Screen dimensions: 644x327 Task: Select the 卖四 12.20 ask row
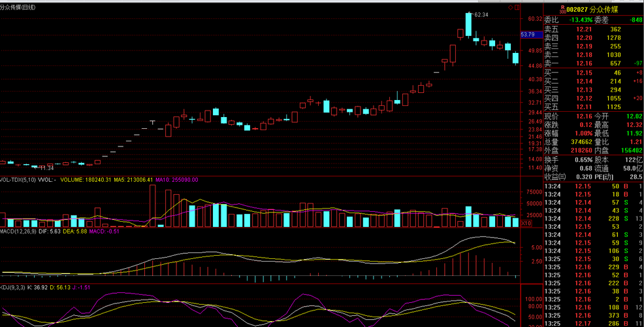click(x=593, y=38)
